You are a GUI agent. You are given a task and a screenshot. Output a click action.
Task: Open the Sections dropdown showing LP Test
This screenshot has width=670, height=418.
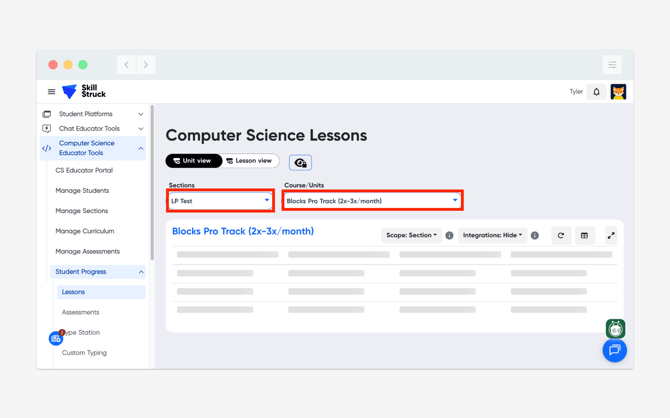220,201
